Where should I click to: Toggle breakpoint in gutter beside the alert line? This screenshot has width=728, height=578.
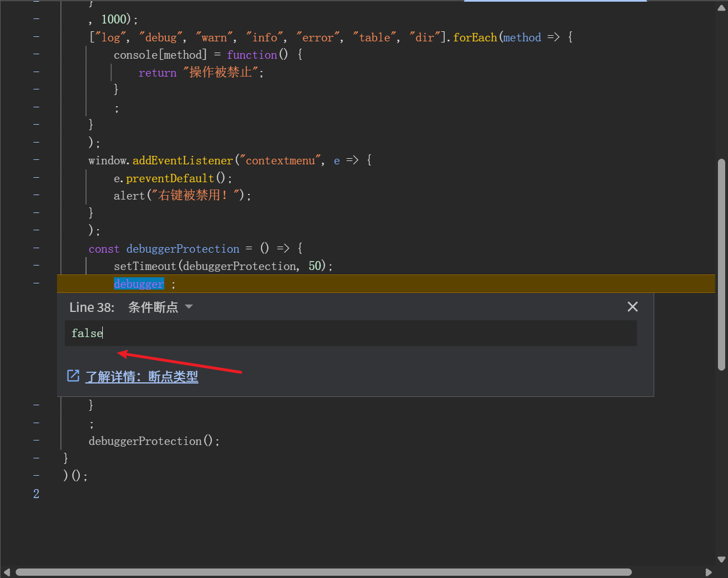point(36,195)
